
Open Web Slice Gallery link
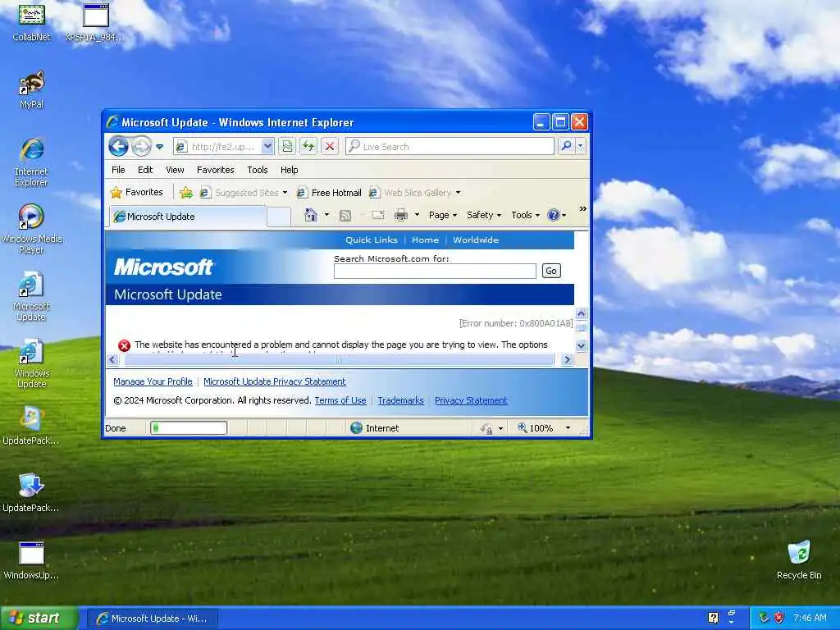pyautogui.click(x=411, y=192)
